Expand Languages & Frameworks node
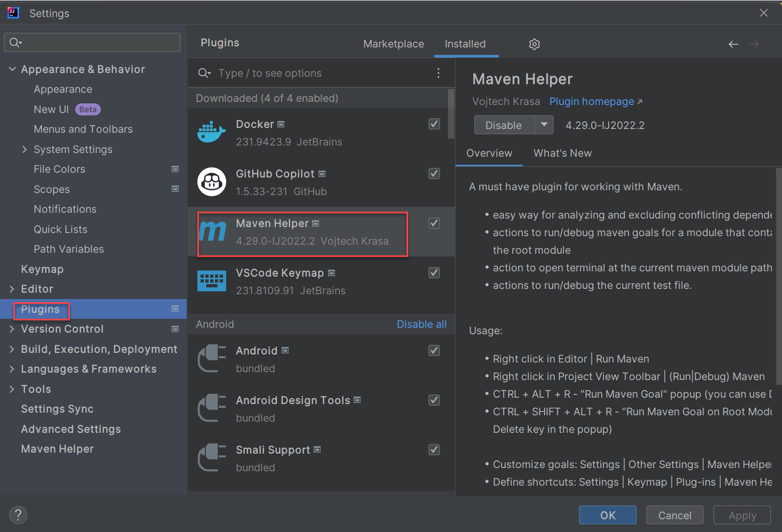Viewport: 782px width, 532px height. (x=12, y=369)
